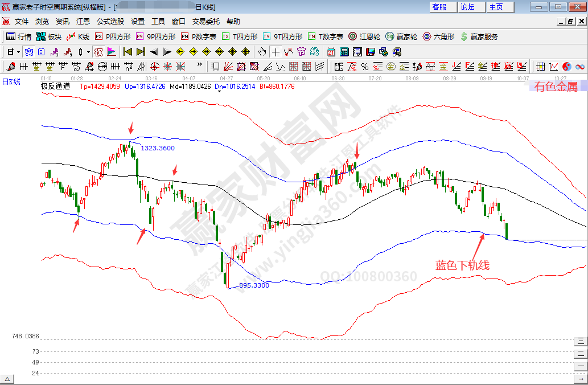588x385 pixels.
Task: Click the calendar icon showing 21
Action: [331, 52]
